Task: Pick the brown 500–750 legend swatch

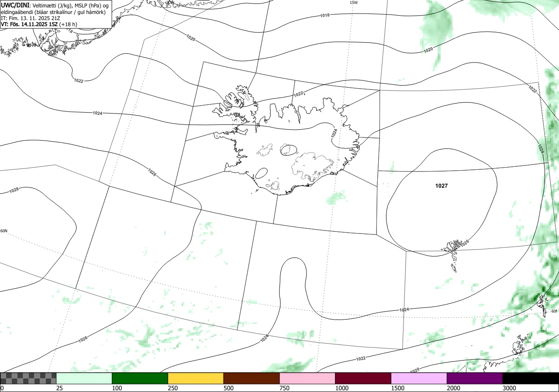Action: pos(252,378)
